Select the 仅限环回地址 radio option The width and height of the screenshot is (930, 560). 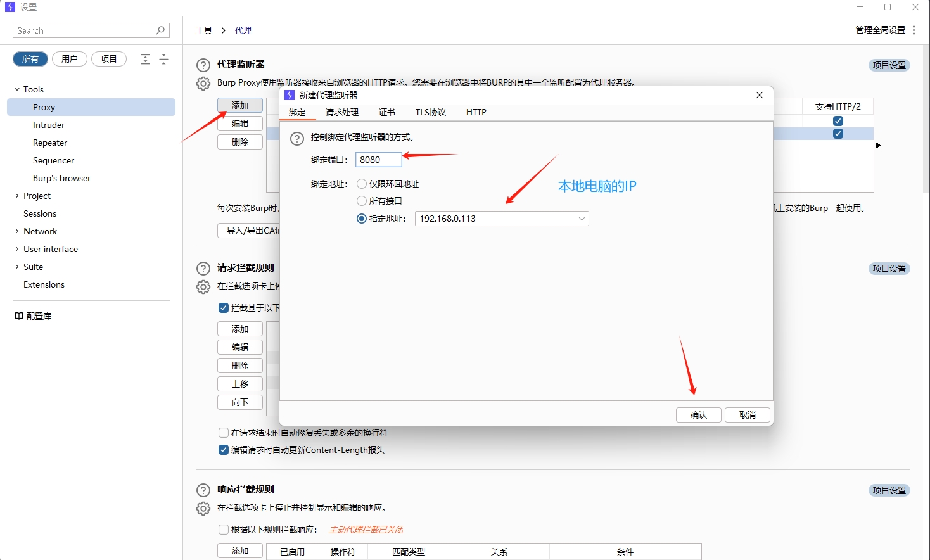(x=362, y=184)
